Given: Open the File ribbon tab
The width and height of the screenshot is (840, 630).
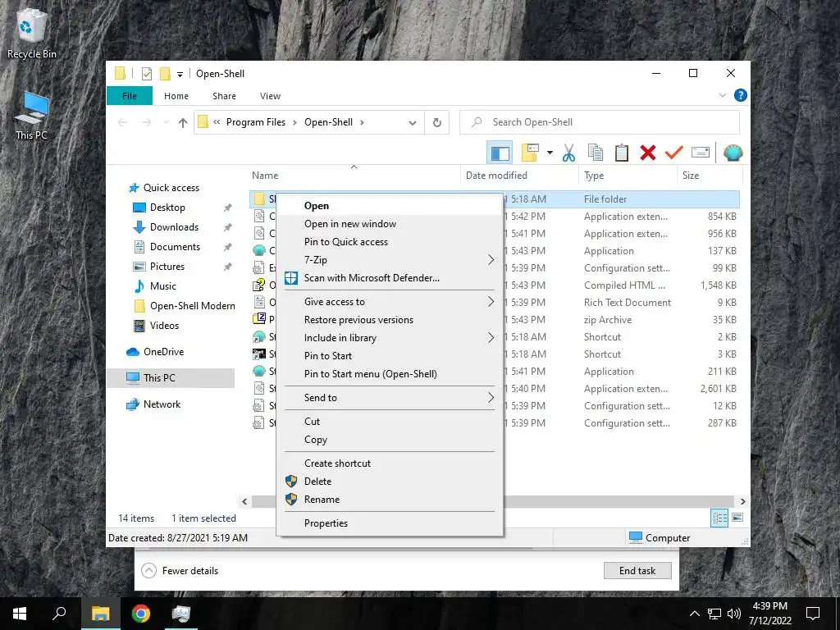Looking at the screenshot, I should 130,96.
